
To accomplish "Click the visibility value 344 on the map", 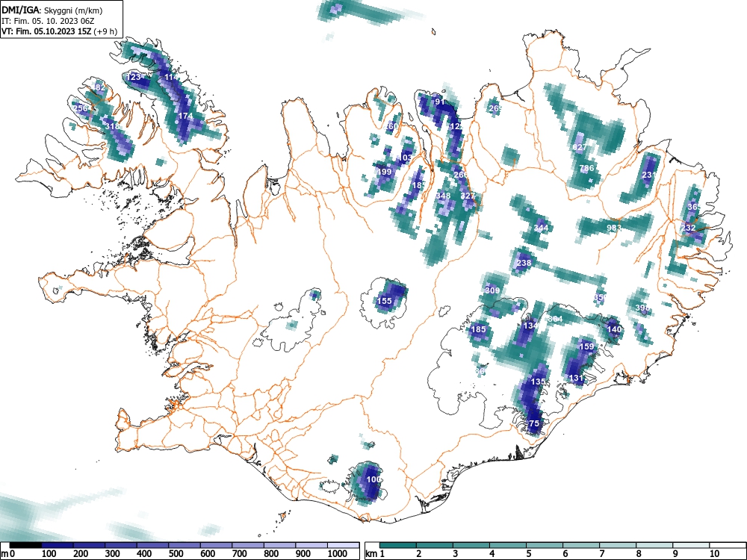I will 541,228.
